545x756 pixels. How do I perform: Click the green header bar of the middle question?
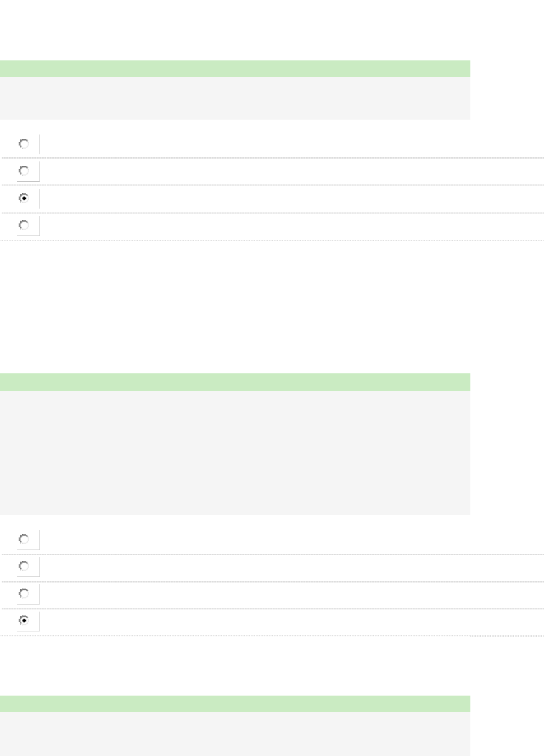(x=235, y=382)
